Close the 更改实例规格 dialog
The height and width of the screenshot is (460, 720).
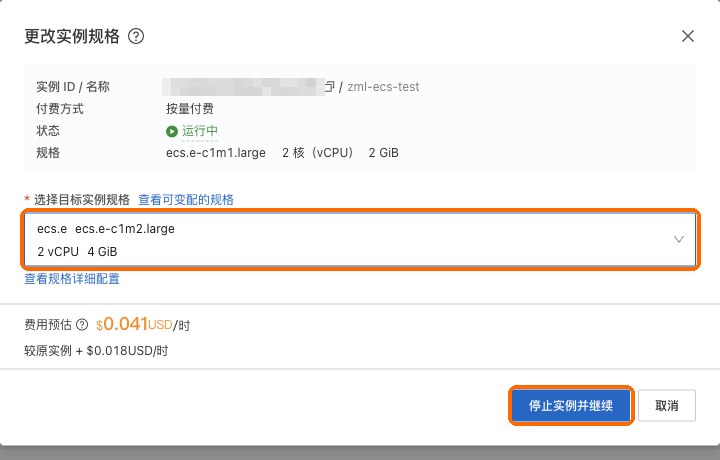(687, 36)
